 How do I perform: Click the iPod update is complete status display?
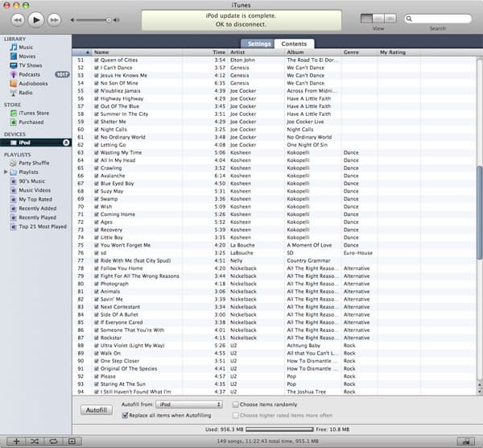tap(242, 20)
